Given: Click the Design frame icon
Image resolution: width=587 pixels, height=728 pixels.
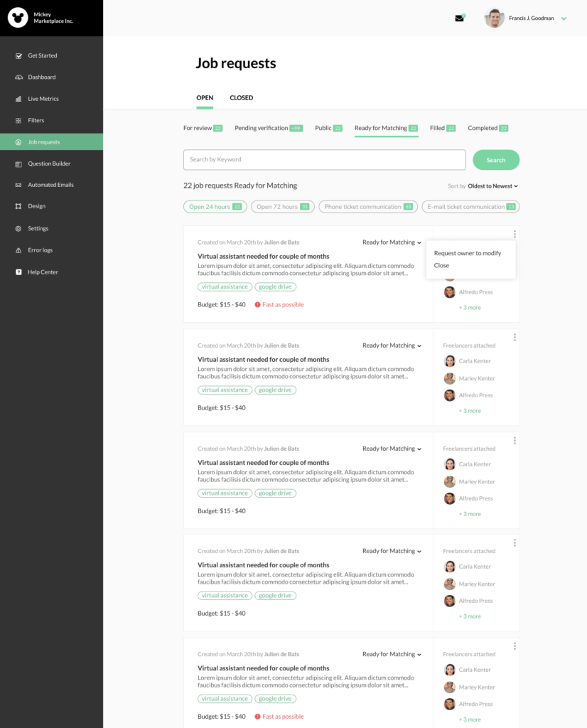Looking at the screenshot, I should click(x=18, y=206).
